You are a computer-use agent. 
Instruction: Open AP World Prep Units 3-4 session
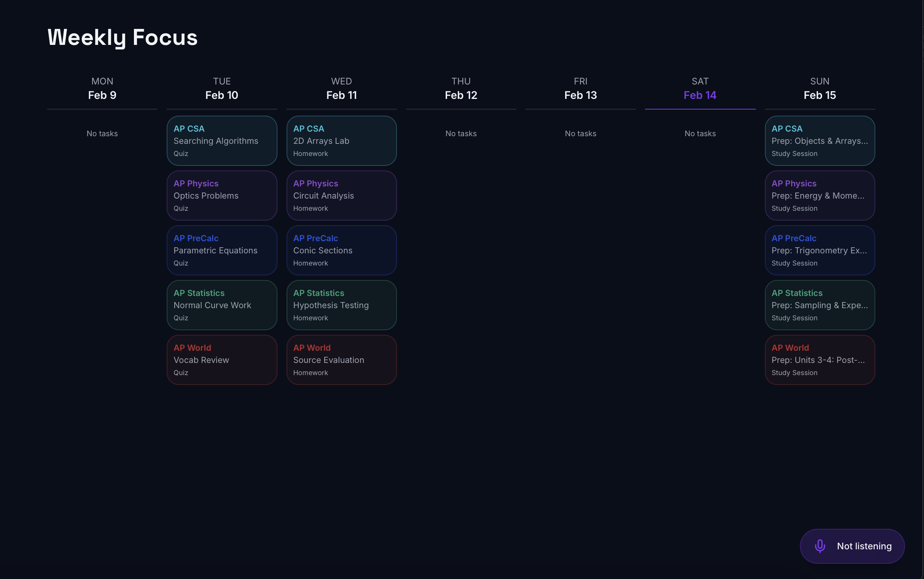pos(820,360)
